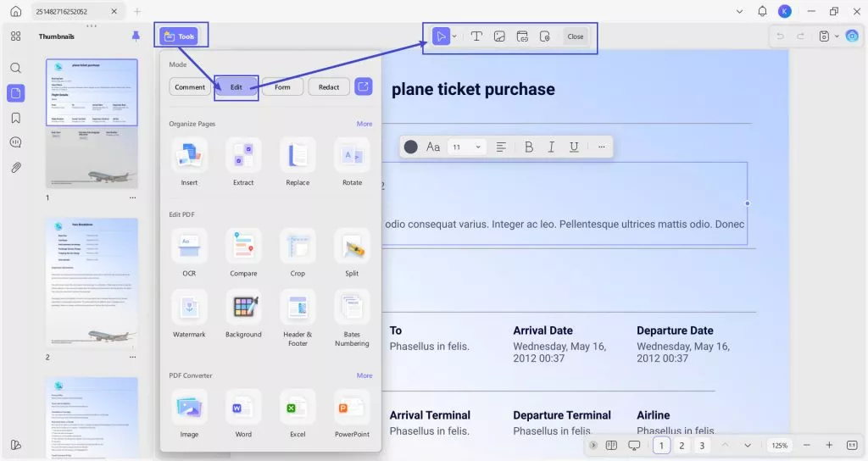Toggle bold text formatting

(529, 147)
